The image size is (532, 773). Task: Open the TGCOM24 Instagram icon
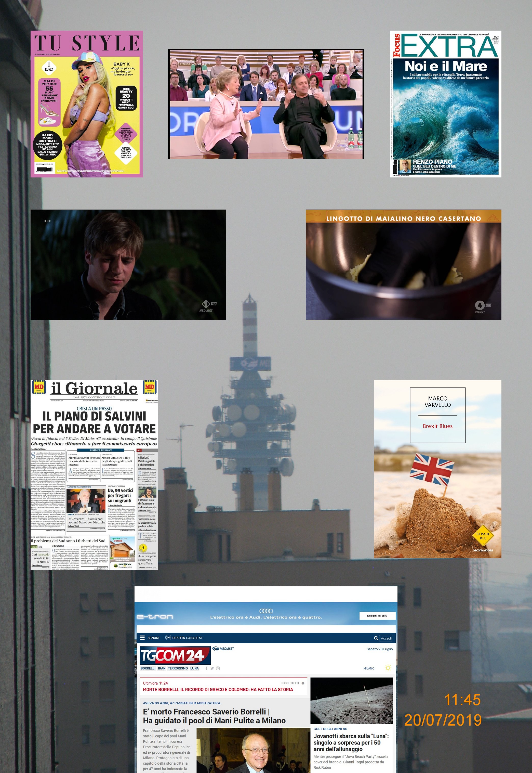(x=218, y=668)
